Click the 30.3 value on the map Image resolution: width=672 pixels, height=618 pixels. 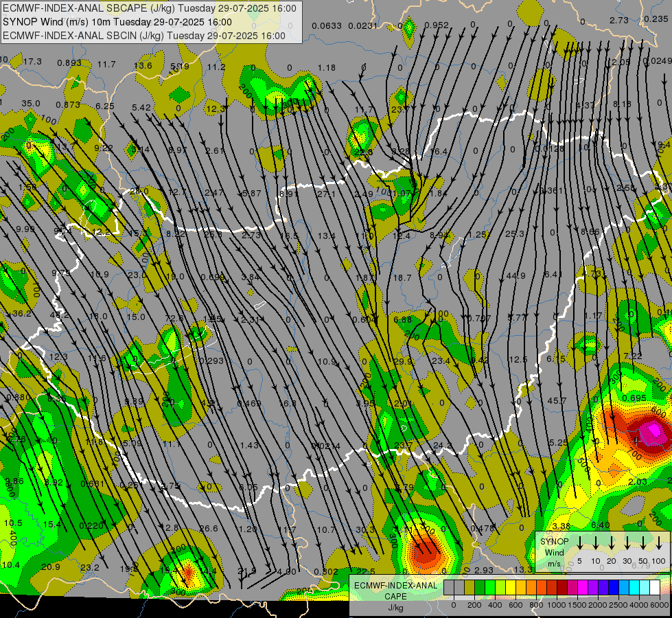pos(365,530)
